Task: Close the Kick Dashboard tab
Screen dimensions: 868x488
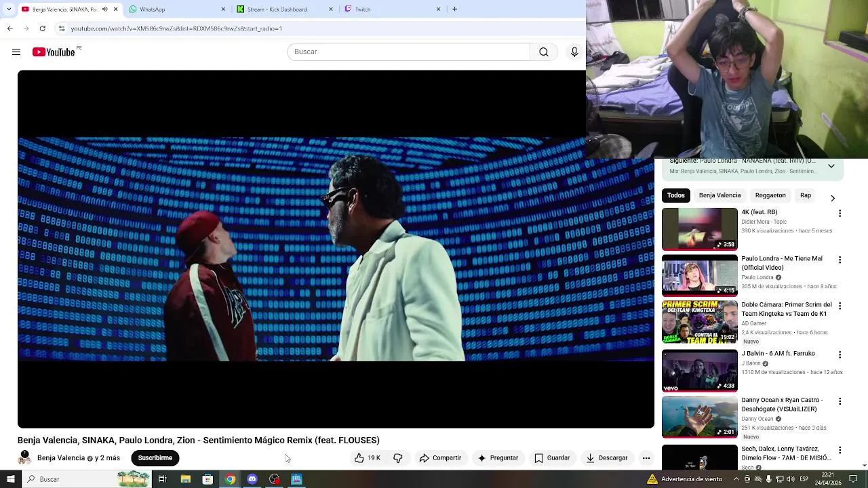Action: click(331, 9)
